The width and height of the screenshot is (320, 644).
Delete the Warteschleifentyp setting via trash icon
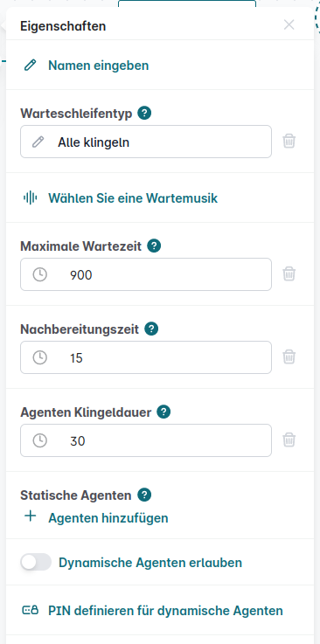(289, 142)
